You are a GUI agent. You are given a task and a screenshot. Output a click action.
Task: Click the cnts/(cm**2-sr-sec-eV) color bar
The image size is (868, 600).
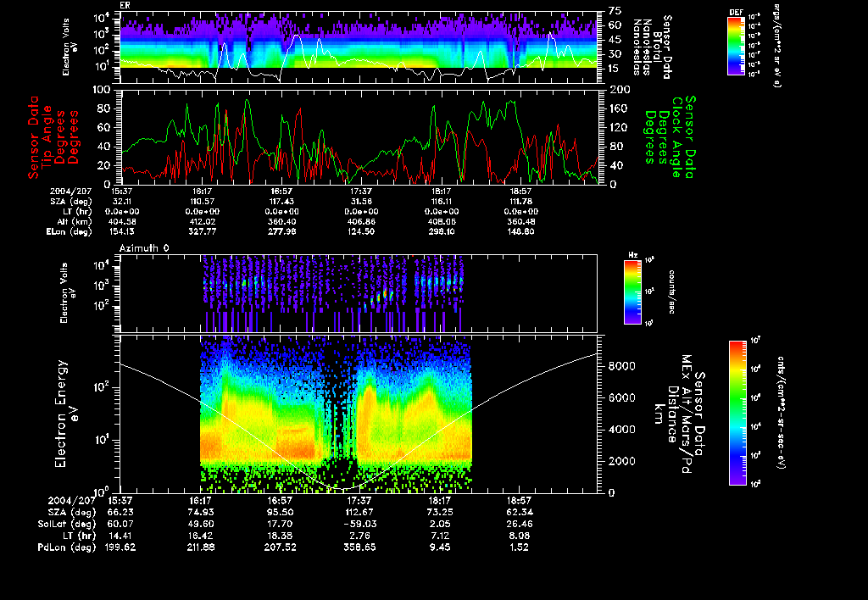737,413
